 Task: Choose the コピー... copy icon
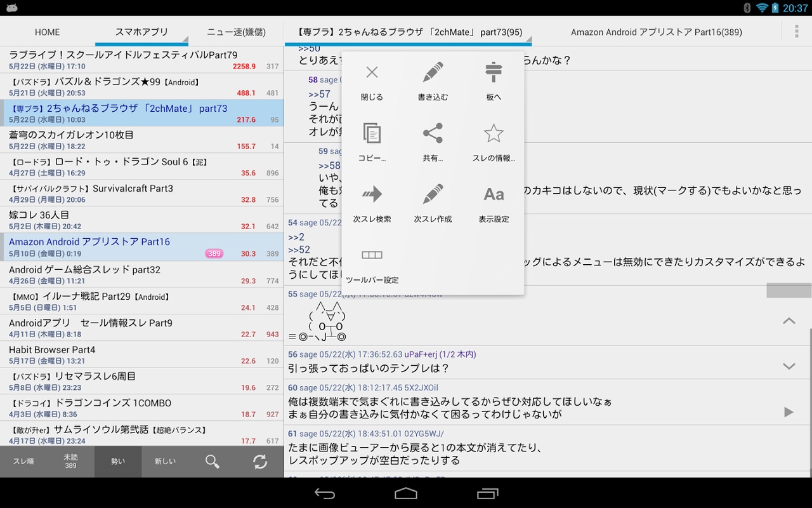pos(372,133)
